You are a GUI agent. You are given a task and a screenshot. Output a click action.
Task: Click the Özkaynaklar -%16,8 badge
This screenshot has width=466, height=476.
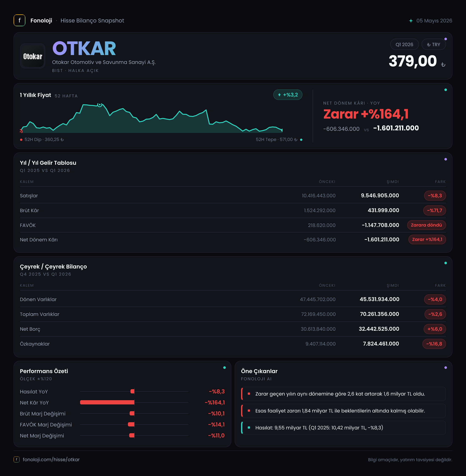coord(434,344)
